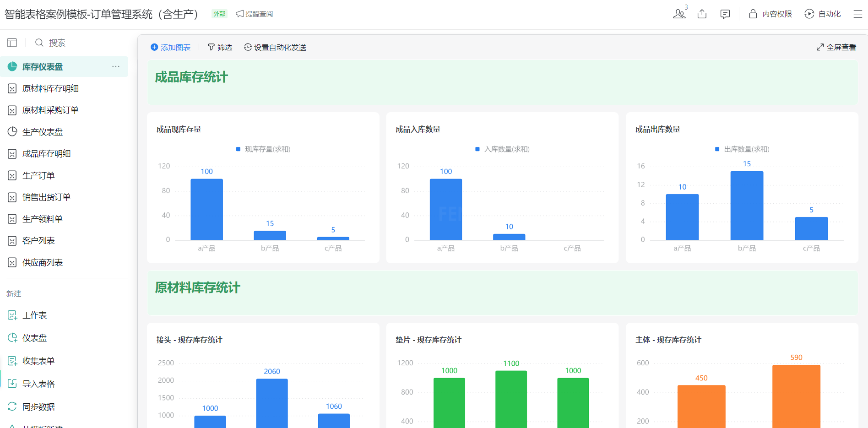
Task: Click 自动化 play-circle icon
Action: (809, 14)
